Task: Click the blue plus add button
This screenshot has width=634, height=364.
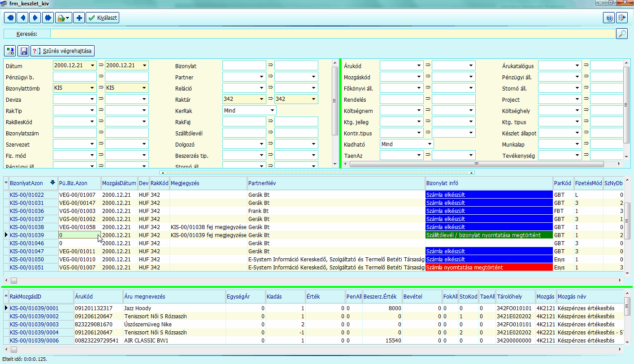Action: 79,18
